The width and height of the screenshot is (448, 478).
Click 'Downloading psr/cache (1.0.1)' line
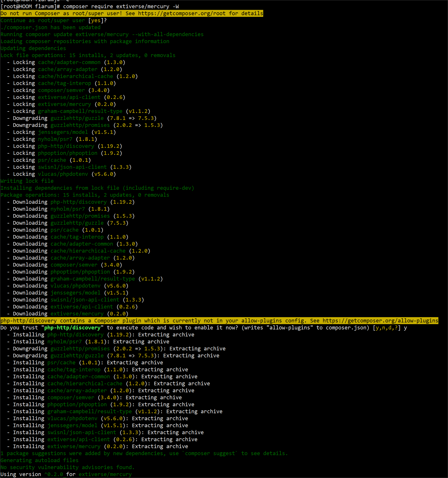55,230
